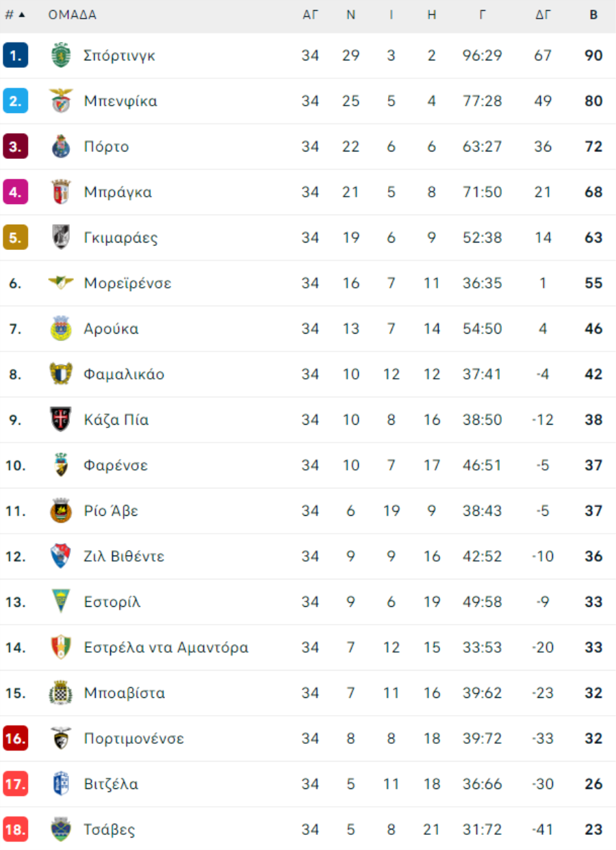616x850 pixels.
Task: Sort standings by the ΟΜΑΔΑ column header
Action: [x=72, y=15]
